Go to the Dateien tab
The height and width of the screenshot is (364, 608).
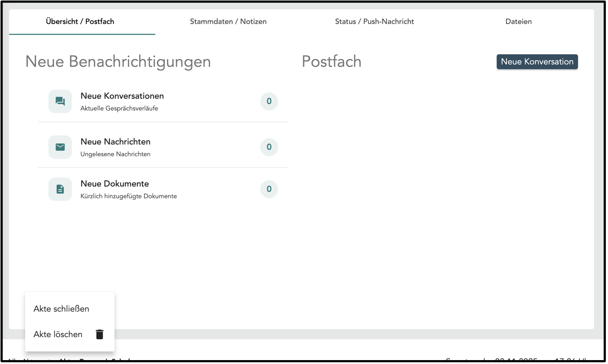click(x=518, y=22)
